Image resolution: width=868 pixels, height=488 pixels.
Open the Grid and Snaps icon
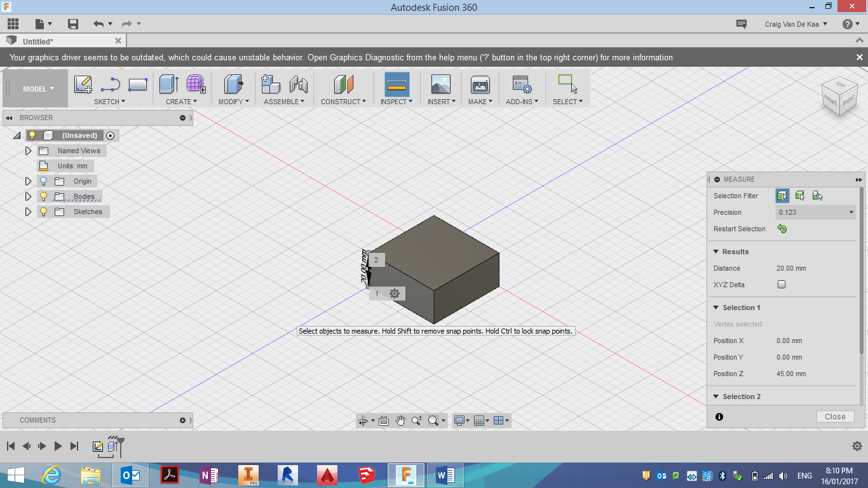(x=479, y=421)
